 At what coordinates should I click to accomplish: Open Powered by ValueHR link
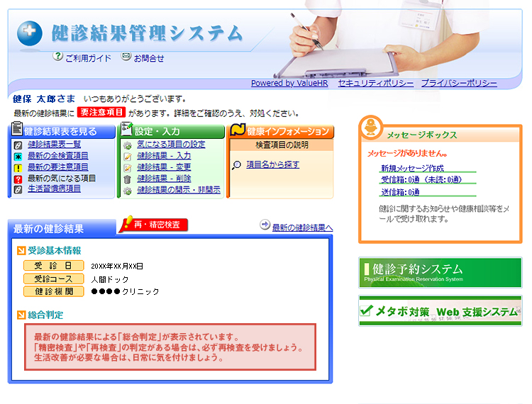[289, 83]
